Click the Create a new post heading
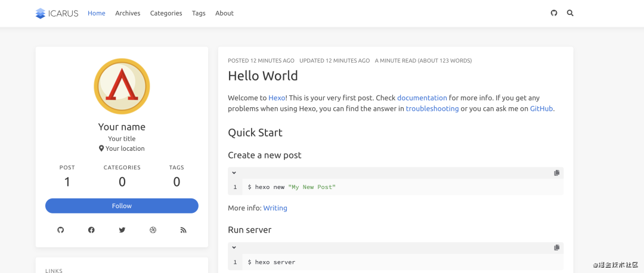This screenshot has width=644, height=273. pyautogui.click(x=265, y=156)
